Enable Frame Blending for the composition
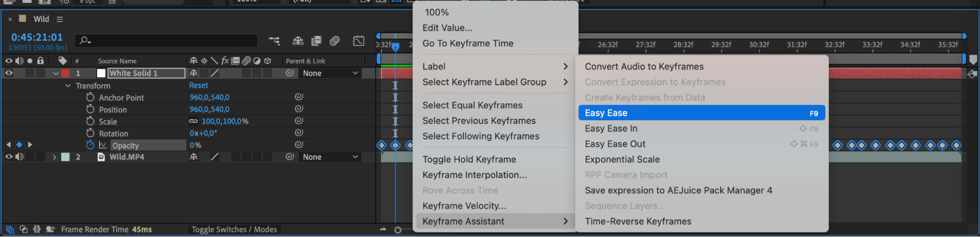The width and height of the screenshot is (980, 237). tap(316, 41)
